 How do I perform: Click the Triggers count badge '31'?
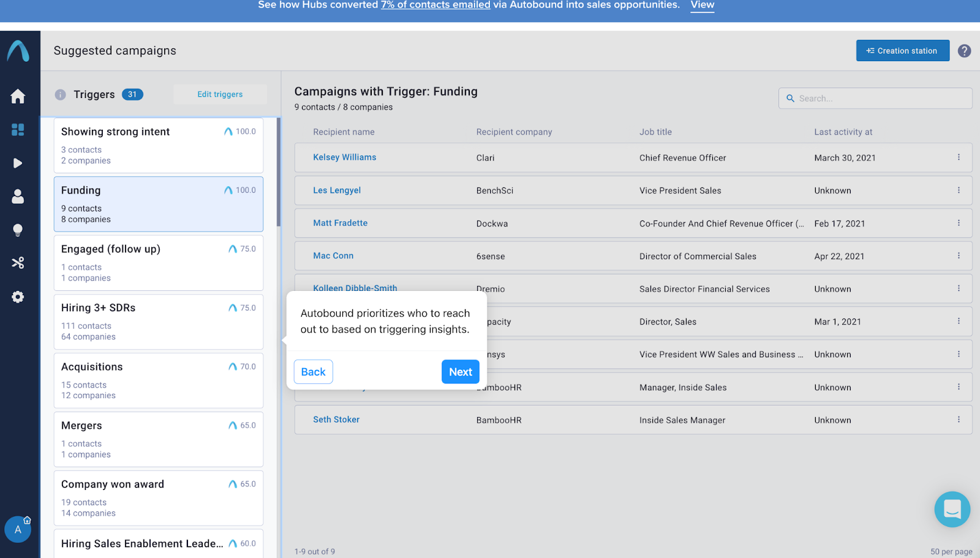pos(132,94)
